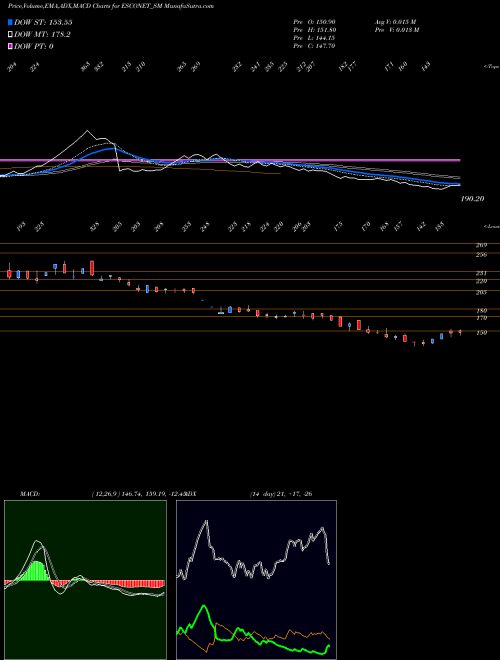
Task: Click the blue DOW ST legend swatch
Action: click(x=10, y=22)
